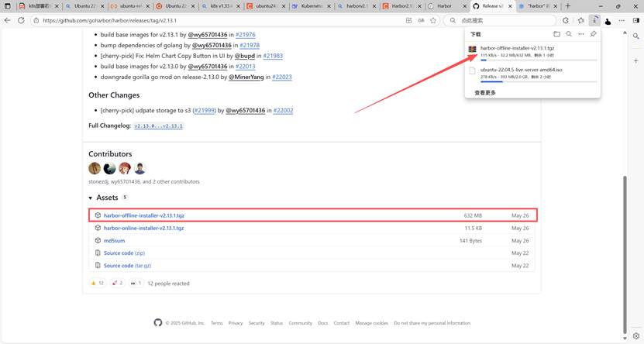Reload the page with the refresh icon

tap(21, 20)
